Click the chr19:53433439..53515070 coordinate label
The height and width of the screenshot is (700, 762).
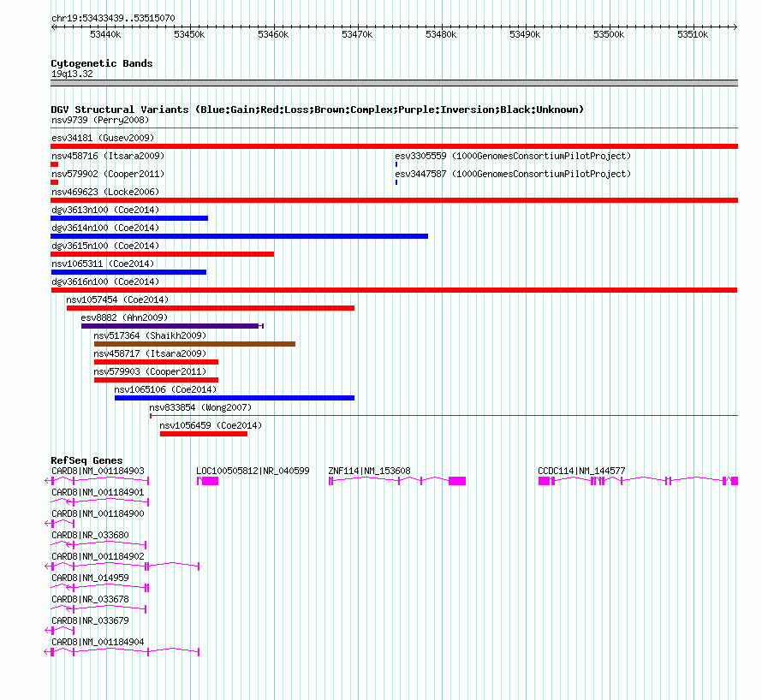(113, 18)
